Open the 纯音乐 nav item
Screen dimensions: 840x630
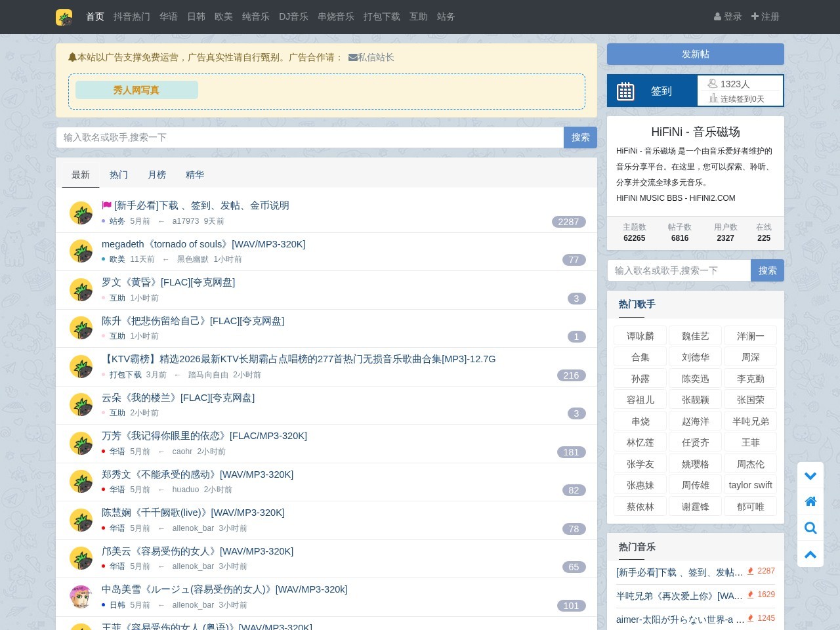(256, 17)
